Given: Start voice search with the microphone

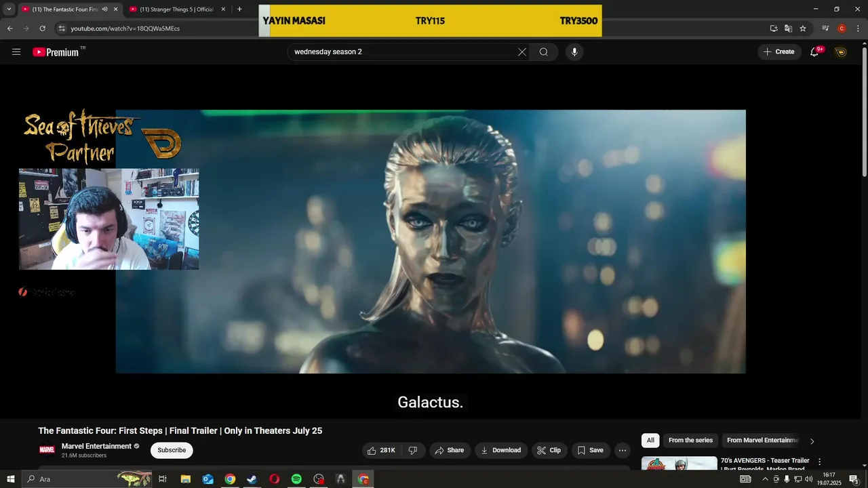Looking at the screenshot, I should [x=574, y=52].
